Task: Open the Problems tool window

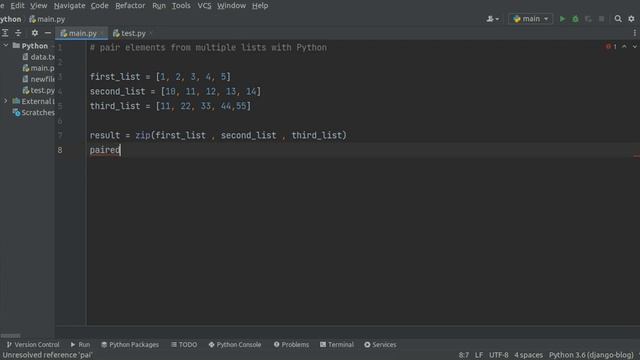Action: point(291,345)
